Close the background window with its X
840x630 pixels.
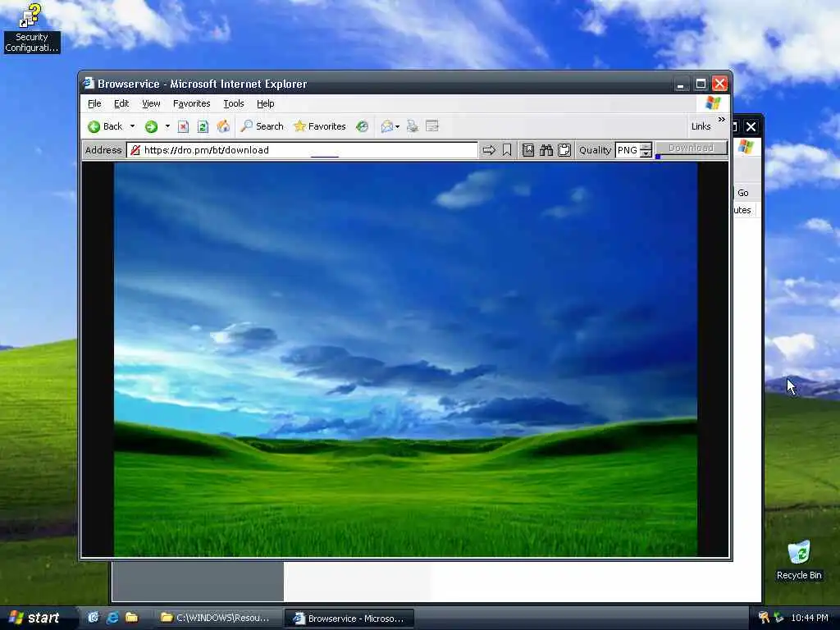[x=751, y=127]
